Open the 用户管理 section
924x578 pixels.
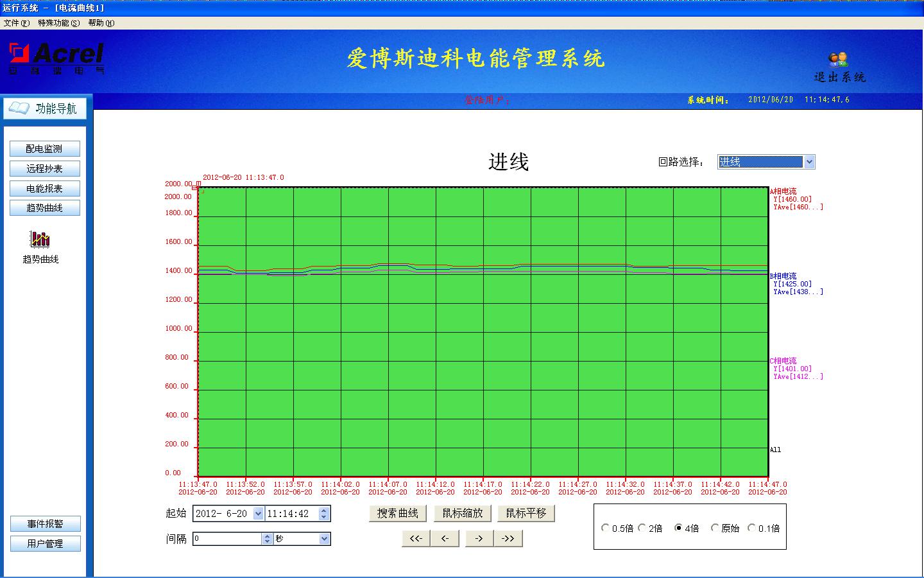(x=46, y=544)
